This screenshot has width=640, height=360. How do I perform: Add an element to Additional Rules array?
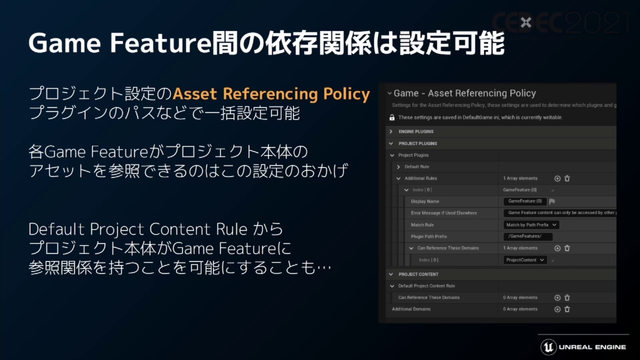point(557,178)
